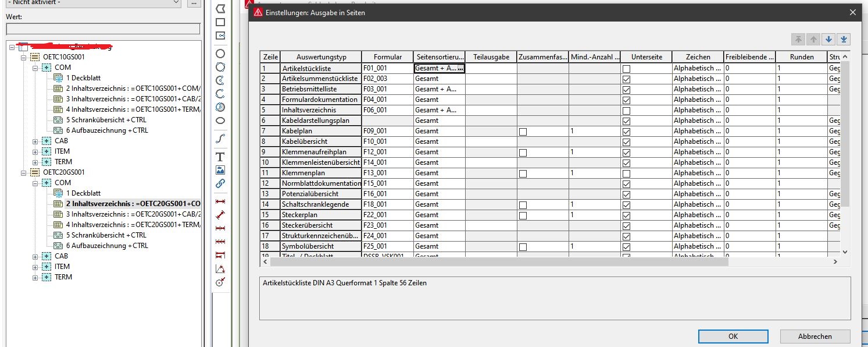
Task: Uncheck Unterseite for Artikelsummenstückliste
Action: click(626, 79)
